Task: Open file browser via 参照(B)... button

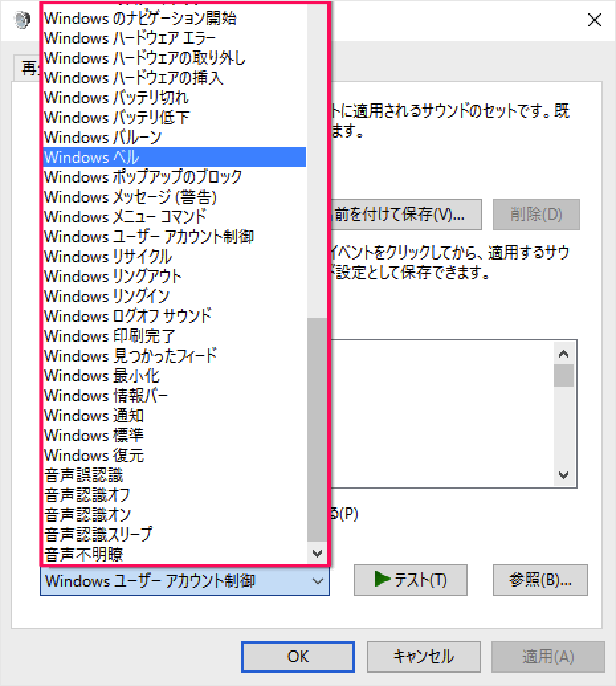Action: point(540,580)
